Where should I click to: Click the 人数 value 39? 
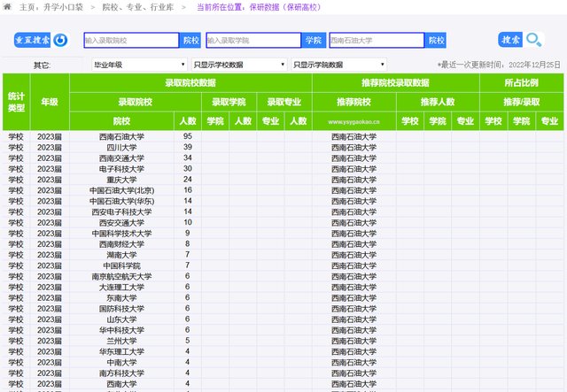click(x=188, y=147)
